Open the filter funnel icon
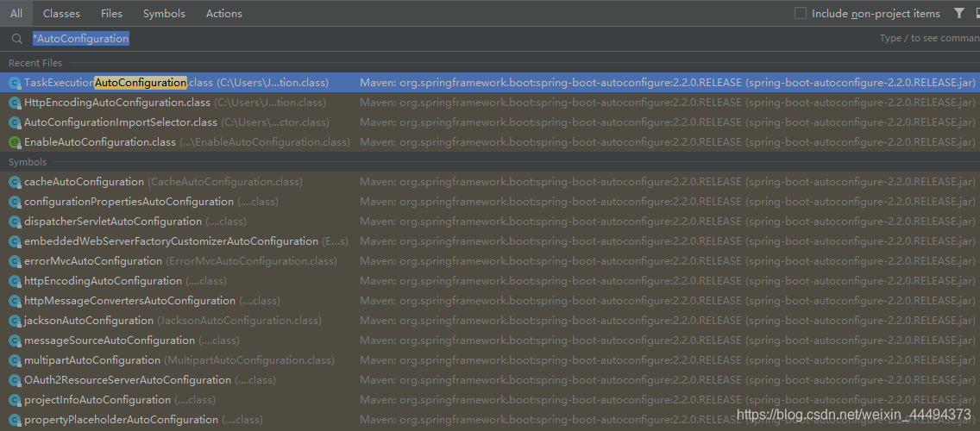Image resolution: width=980 pixels, height=431 pixels. coord(959,13)
